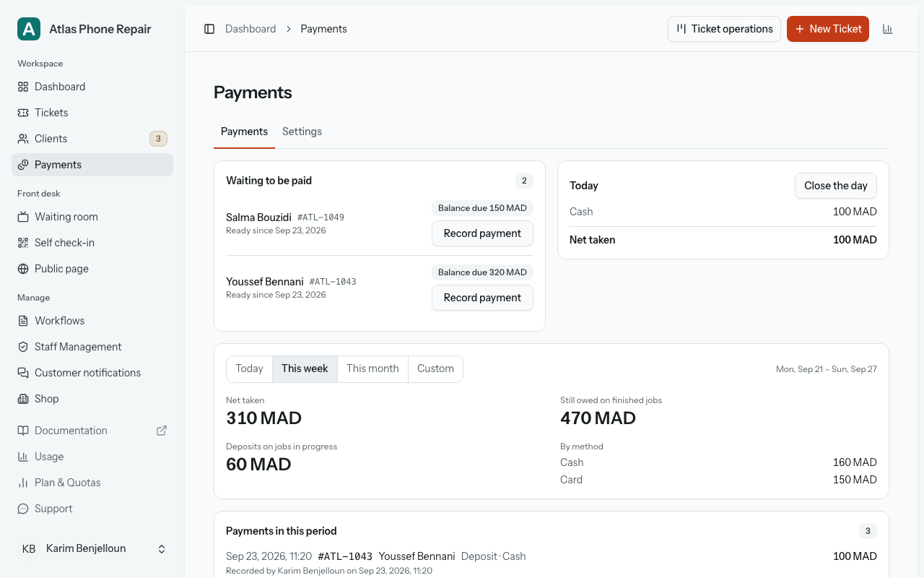Open Documentation external link icon
This screenshot has height=578, width=924.
(162, 431)
